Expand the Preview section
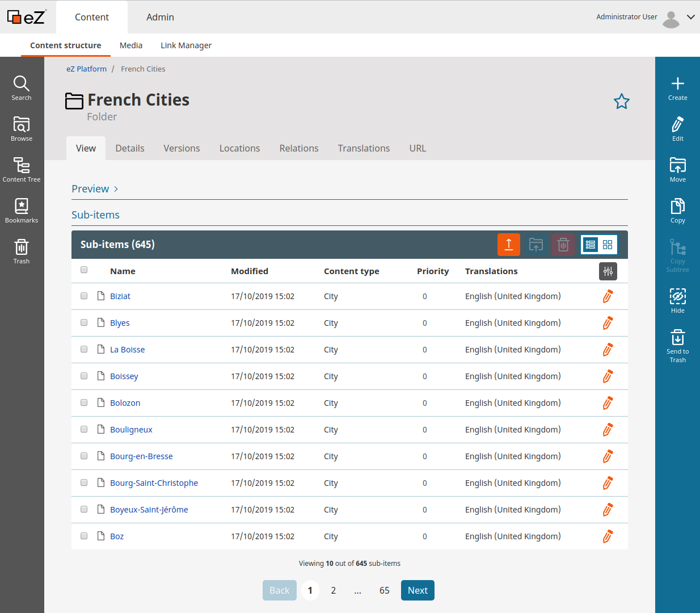700x613 pixels. tap(95, 189)
